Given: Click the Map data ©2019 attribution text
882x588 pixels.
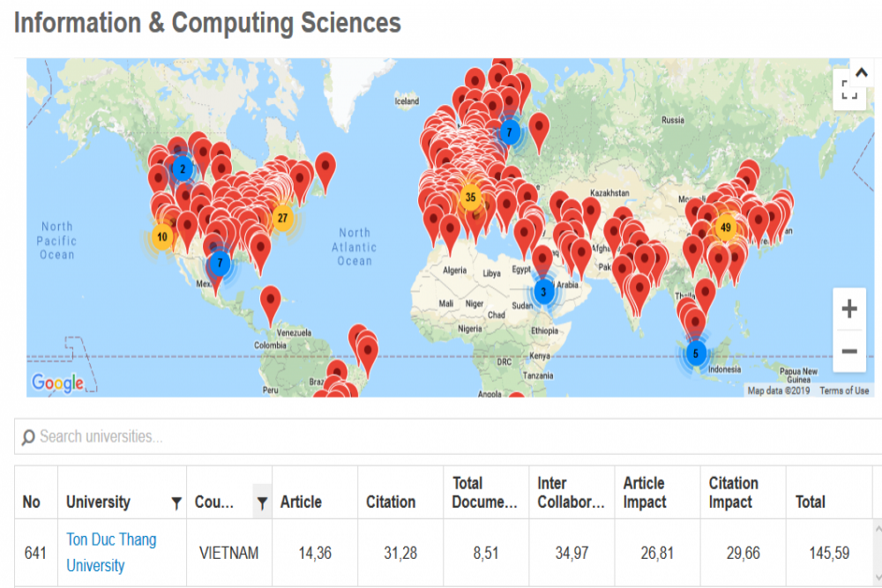Looking at the screenshot, I should click(x=779, y=391).
